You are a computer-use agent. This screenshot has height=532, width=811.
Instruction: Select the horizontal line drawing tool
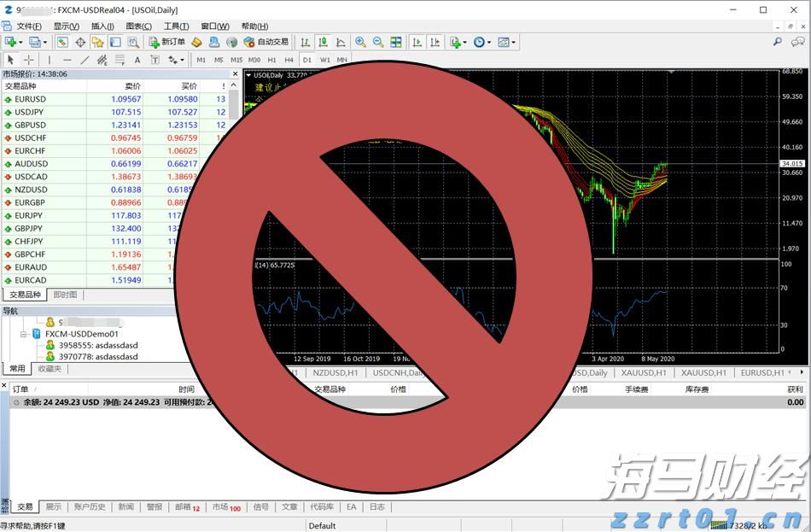pos(67,60)
